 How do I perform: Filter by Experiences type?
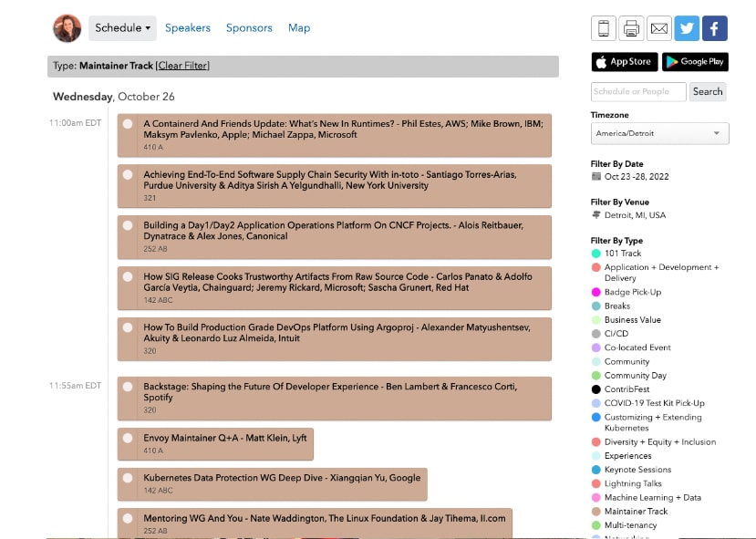pos(627,456)
